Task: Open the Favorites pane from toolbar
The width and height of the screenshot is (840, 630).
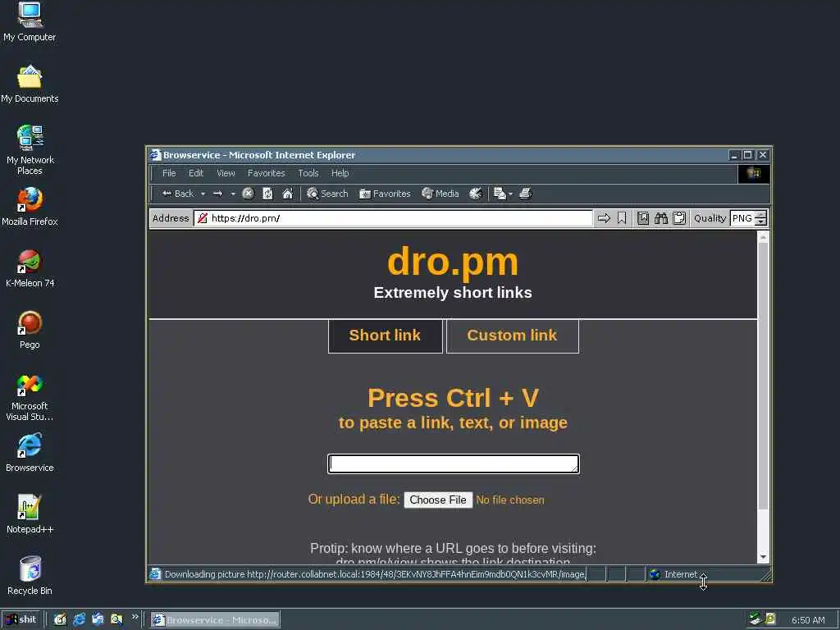Action: 385,194
